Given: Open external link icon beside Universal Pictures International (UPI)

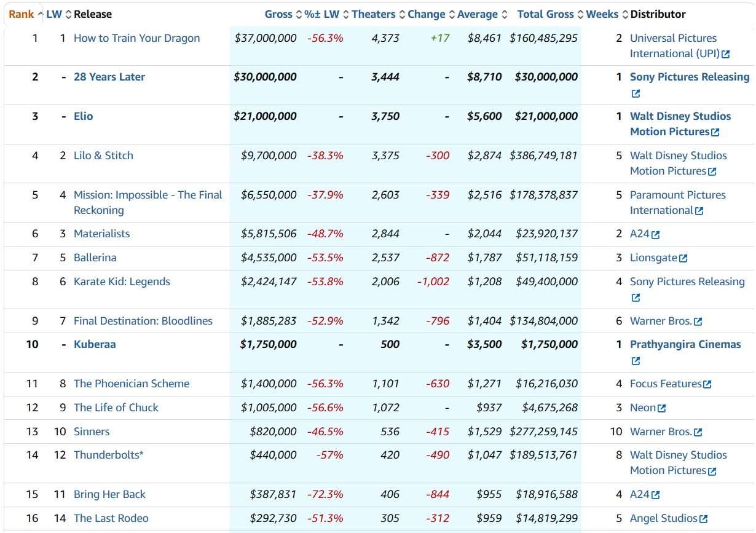Looking at the screenshot, I should coord(726,54).
